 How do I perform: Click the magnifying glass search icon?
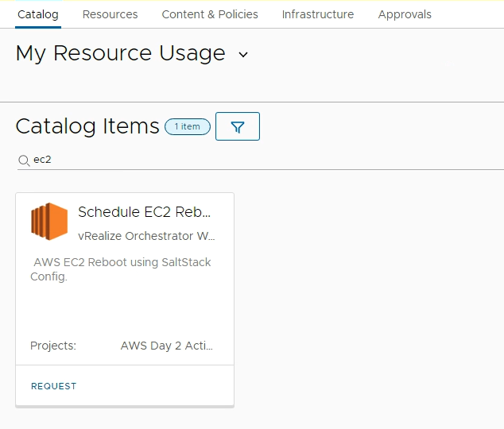(x=23, y=160)
